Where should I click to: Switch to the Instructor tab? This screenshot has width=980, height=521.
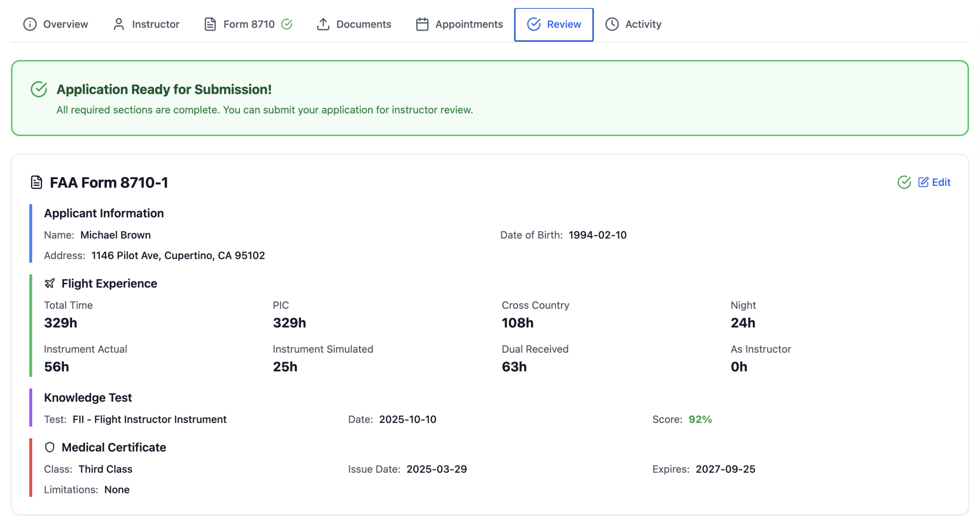click(x=146, y=24)
